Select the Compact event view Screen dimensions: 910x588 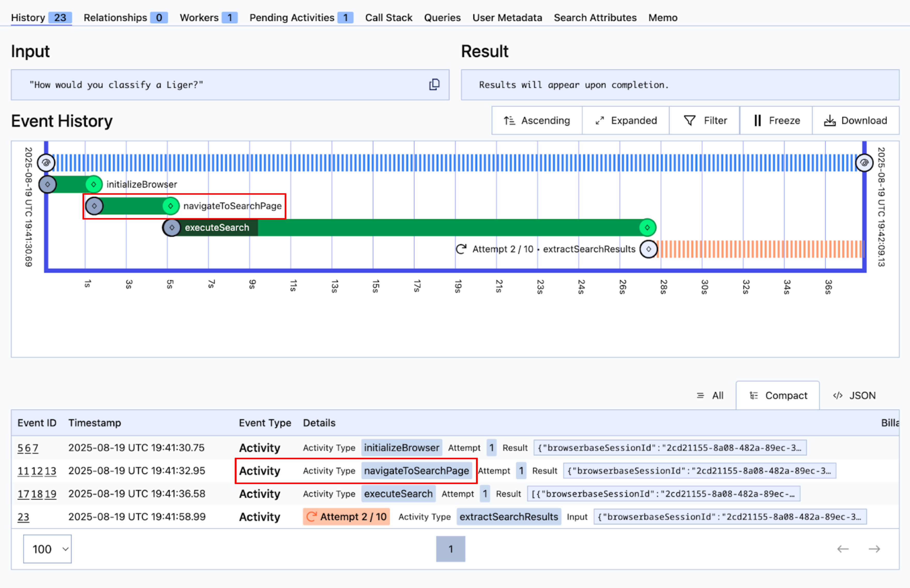pyautogui.click(x=778, y=396)
